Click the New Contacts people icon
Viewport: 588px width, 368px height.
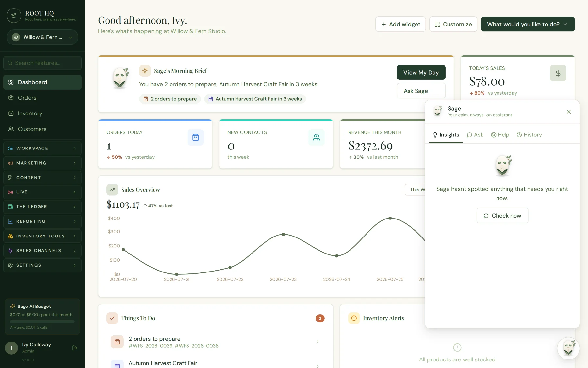[316, 137]
